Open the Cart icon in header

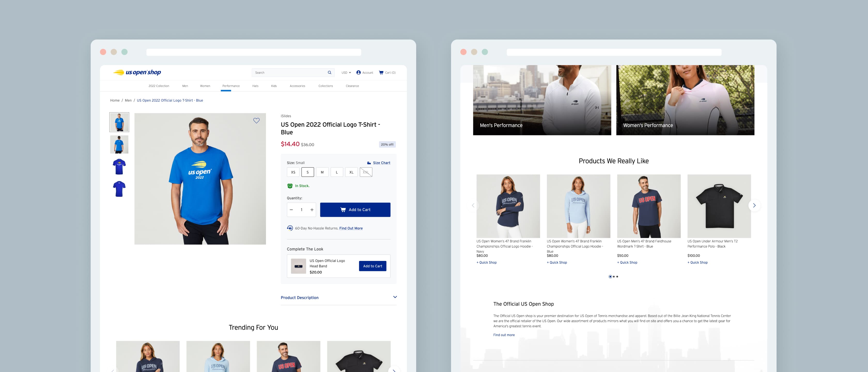[x=381, y=72]
